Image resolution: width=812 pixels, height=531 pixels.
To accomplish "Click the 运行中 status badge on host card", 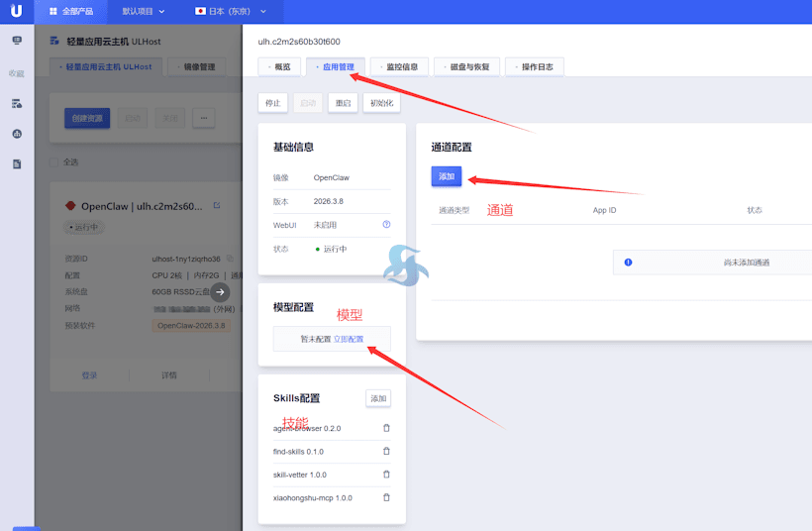I will point(84,227).
